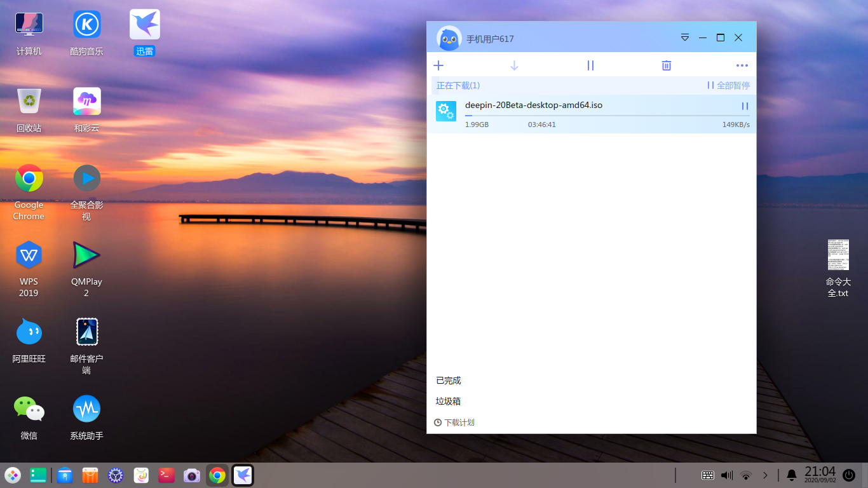
Task: Open the 垃圾箱 trash section
Action: click(x=449, y=402)
